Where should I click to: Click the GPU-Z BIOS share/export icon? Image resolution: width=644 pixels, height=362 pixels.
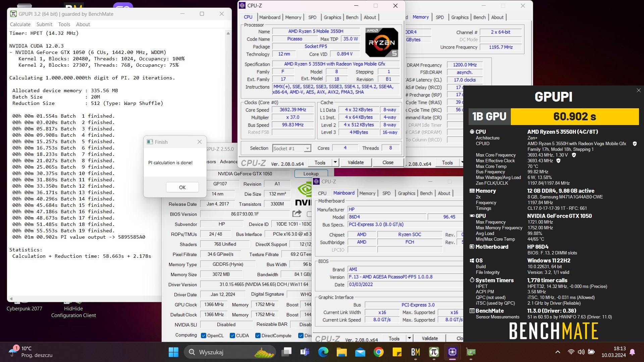297,214
